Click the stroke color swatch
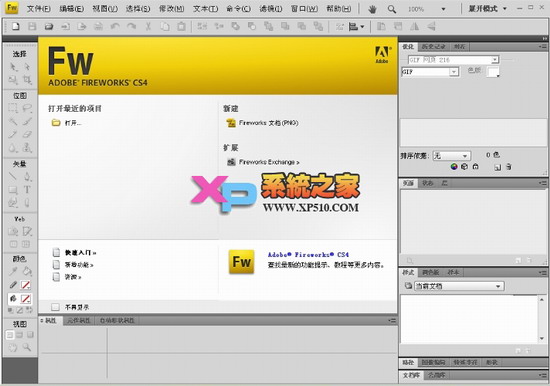The height and width of the screenshot is (386, 550). pos(25,285)
